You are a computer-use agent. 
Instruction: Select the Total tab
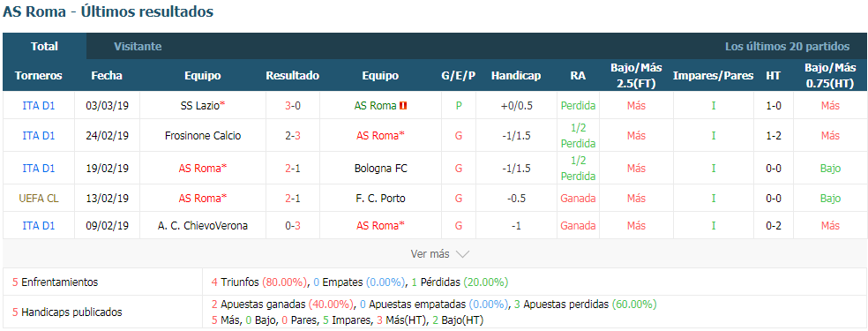pyautogui.click(x=44, y=47)
